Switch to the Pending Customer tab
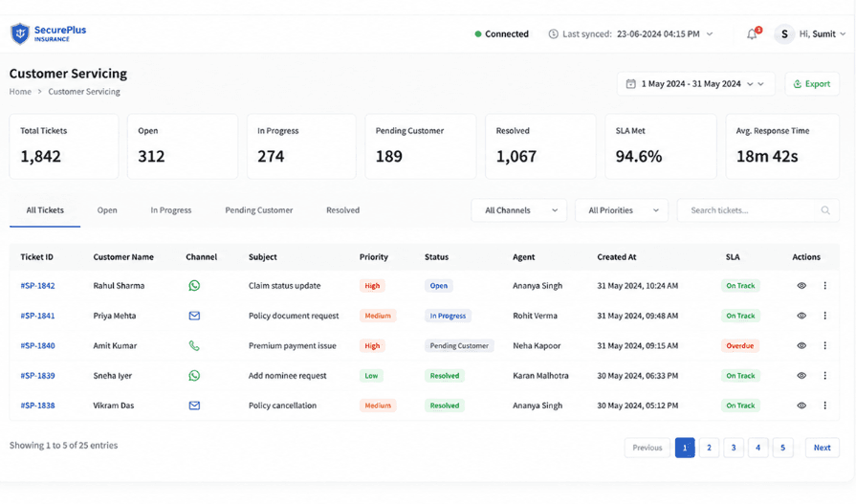The width and height of the screenshot is (856, 504). (259, 210)
